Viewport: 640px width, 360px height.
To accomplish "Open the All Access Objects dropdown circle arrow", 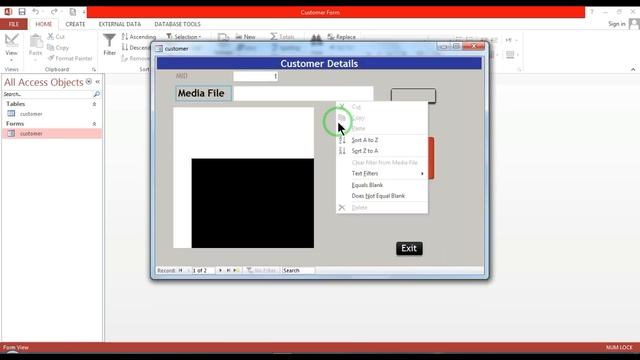I will 89,82.
